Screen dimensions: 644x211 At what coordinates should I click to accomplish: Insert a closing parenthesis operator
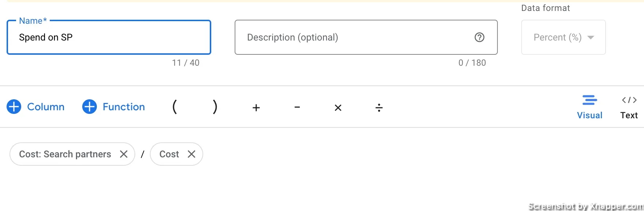[x=215, y=107]
